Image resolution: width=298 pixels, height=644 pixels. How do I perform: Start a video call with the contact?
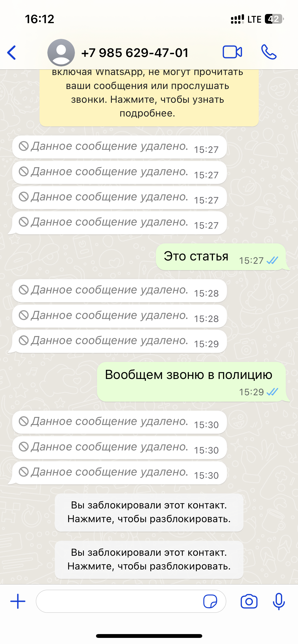pyautogui.click(x=232, y=52)
